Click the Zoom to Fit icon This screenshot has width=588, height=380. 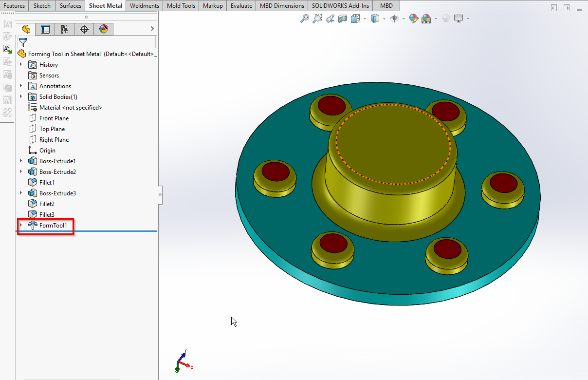click(x=305, y=19)
